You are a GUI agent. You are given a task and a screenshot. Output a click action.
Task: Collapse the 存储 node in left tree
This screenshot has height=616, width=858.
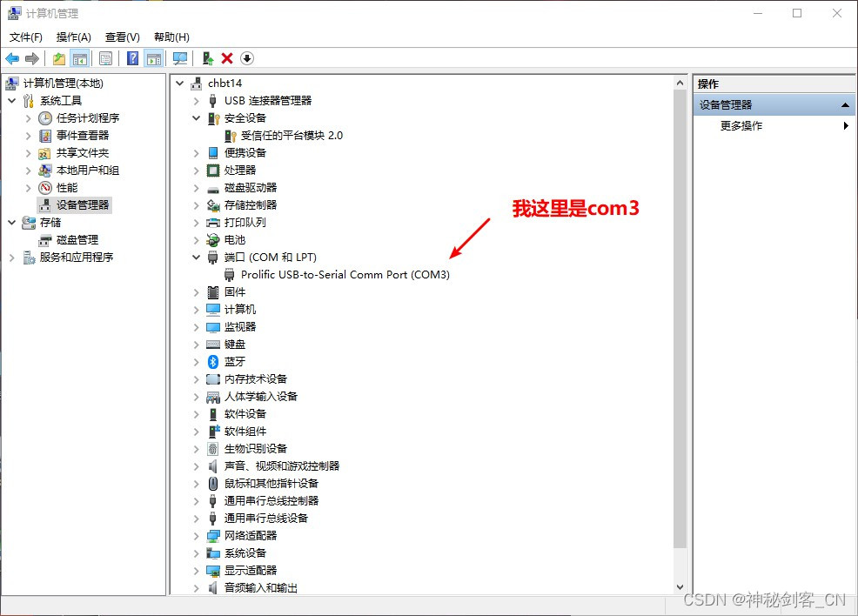12,223
